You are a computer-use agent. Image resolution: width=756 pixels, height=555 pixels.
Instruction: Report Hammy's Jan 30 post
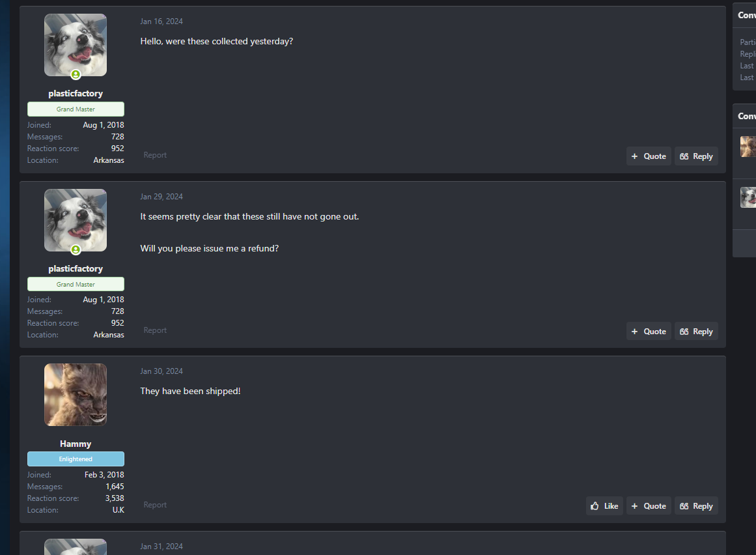click(155, 505)
